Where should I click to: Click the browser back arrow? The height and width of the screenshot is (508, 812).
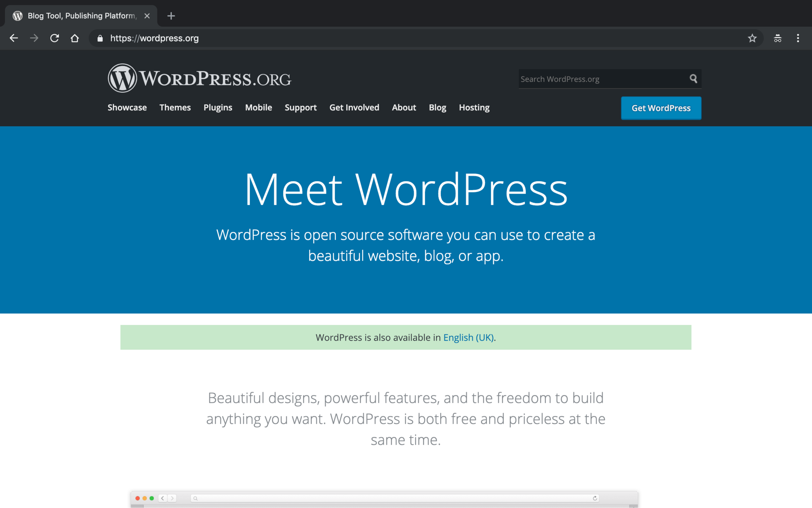(14, 38)
